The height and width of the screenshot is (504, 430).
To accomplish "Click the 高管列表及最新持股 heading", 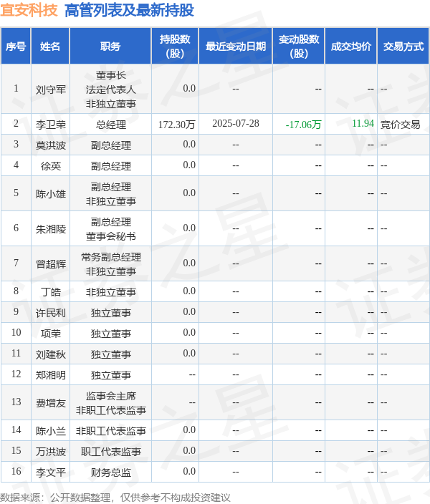I will point(129,10).
